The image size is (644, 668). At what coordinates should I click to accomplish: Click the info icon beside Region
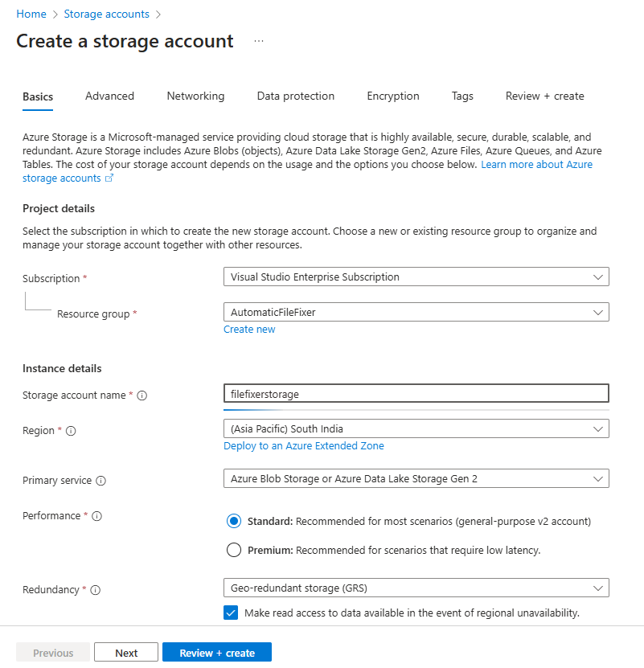pyautogui.click(x=71, y=431)
